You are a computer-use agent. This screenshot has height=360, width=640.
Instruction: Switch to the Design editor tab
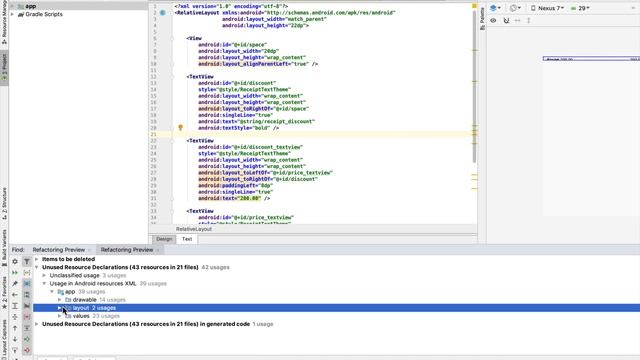tap(164, 239)
